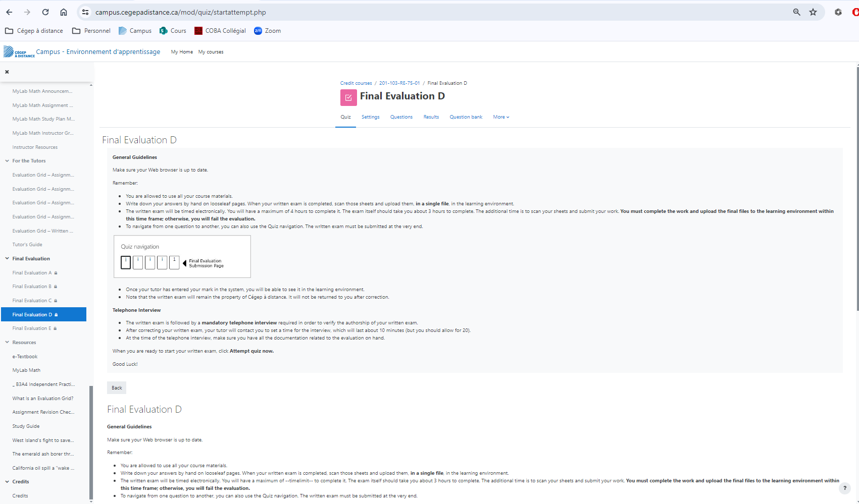The width and height of the screenshot is (859, 504).
Task: Switch to the Settings tab
Action: (x=370, y=117)
